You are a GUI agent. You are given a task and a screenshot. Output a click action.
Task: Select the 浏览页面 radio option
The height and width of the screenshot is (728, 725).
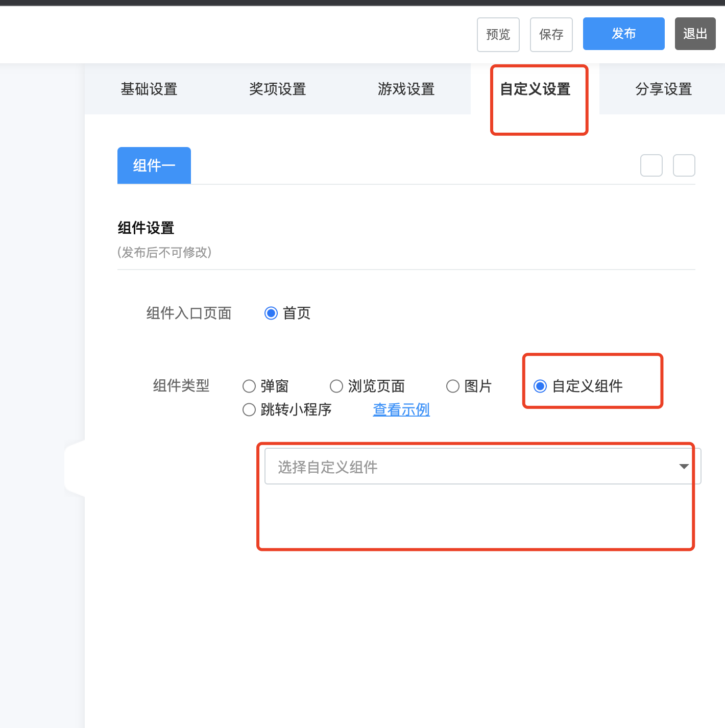click(336, 386)
